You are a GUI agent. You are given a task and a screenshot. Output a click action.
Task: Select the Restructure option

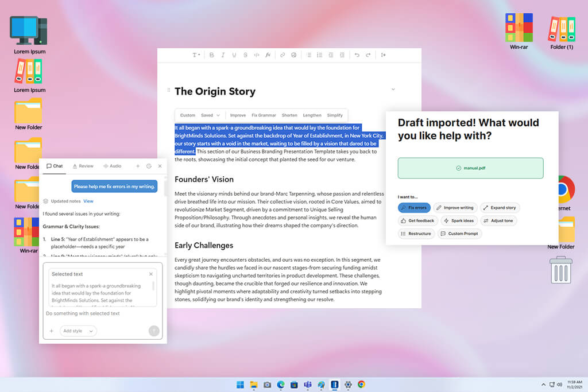coord(416,234)
